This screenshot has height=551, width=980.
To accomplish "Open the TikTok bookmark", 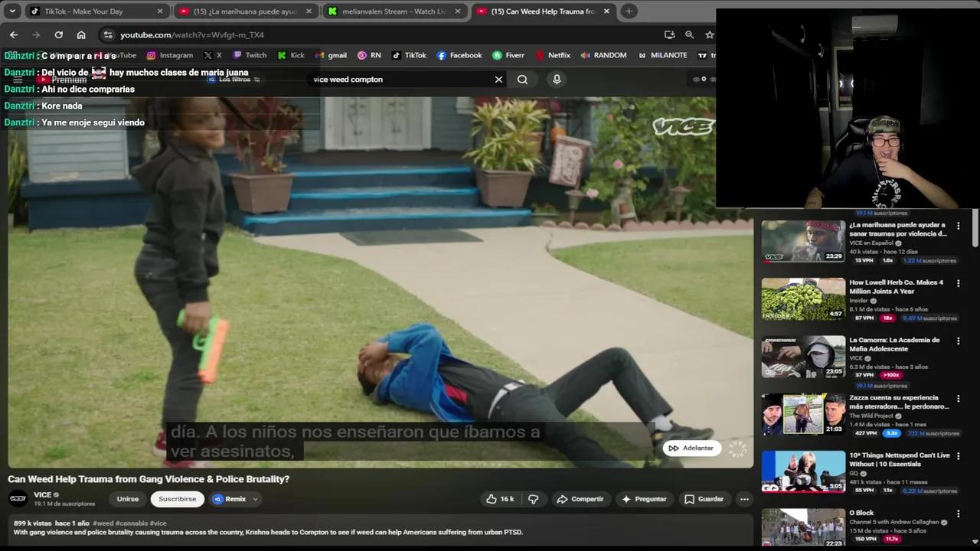I will (x=409, y=55).
